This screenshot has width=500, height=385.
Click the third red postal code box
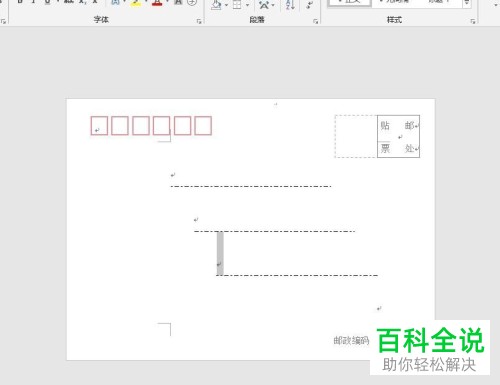tap(141, 125)
